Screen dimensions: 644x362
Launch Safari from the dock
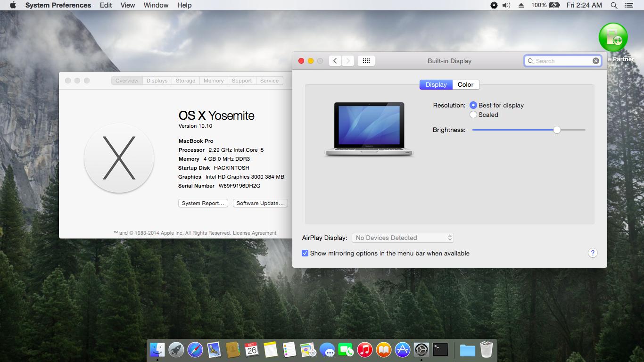(195, 350)
